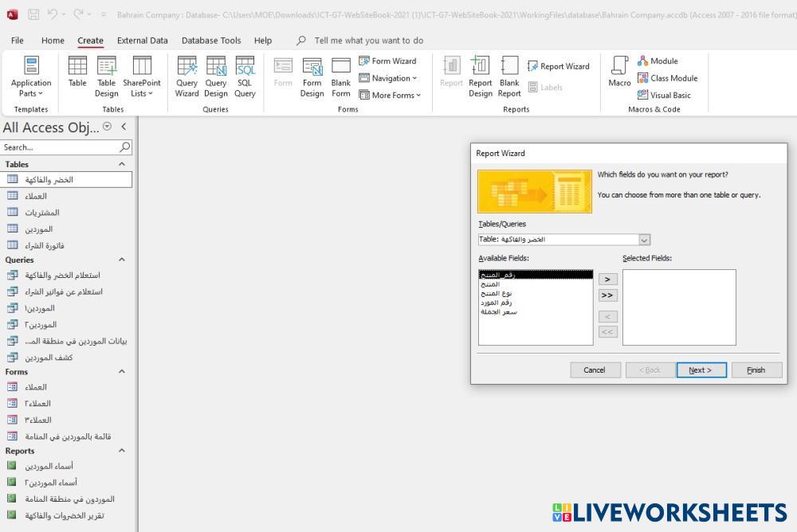This screenshot has width=797, height=532.
Task: Click the Form Design icon
Action: pos(312,76)
